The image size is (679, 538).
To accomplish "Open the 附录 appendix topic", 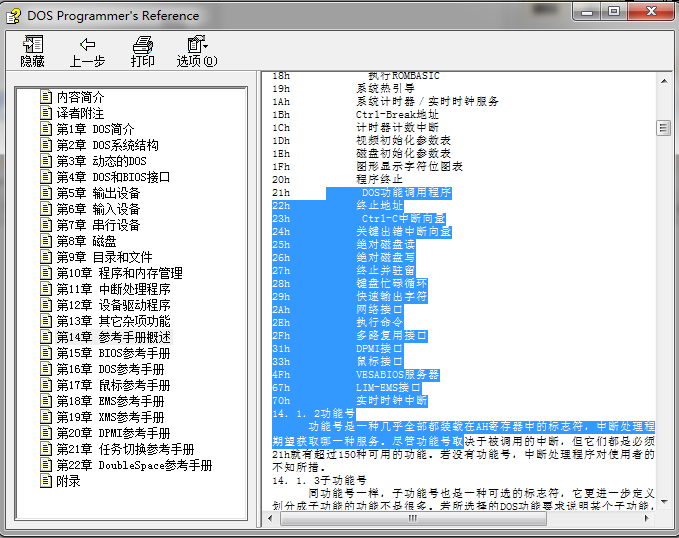I will [x=68, y=482].
